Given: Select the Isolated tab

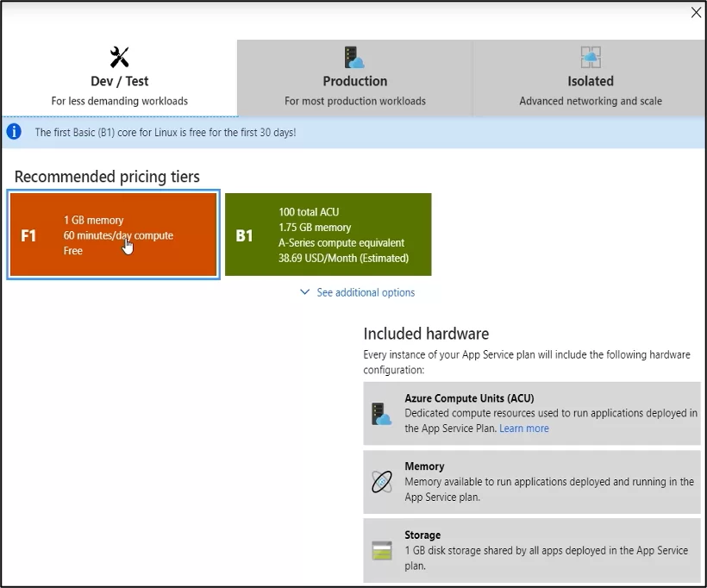Looking at the screenshot, I should [x=590, y=78].
